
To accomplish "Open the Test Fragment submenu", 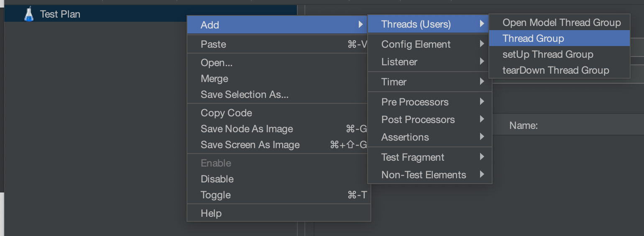I will (x=430, y=157).
